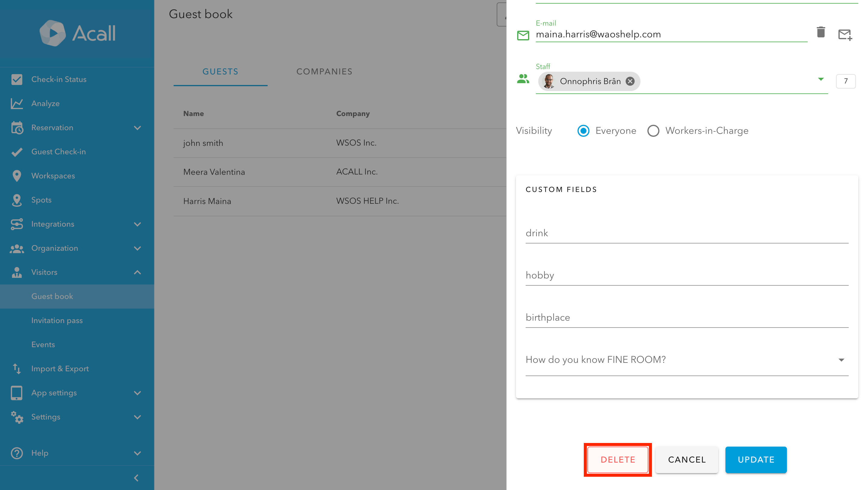Open Guest book menu item
This screenshot has height=490, width=868.
coord(77,296)
